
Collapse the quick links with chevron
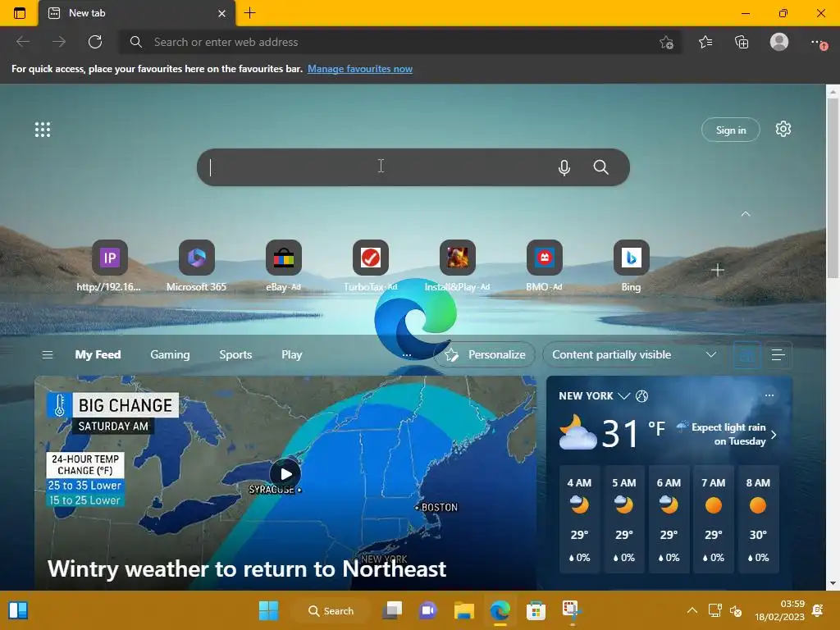coord(746,214)
